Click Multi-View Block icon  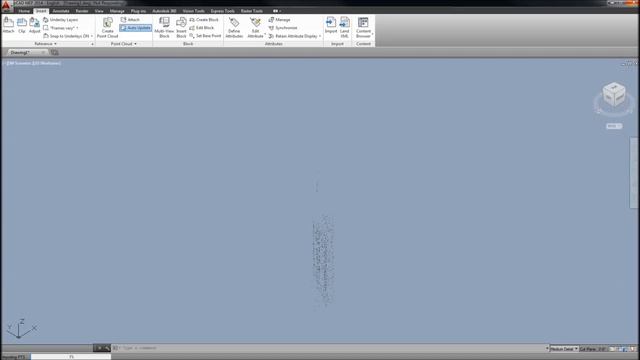pos(164,27)
